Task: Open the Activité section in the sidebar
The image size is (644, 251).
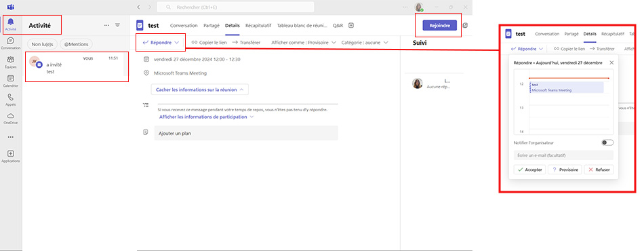Action: coord(11,24)
